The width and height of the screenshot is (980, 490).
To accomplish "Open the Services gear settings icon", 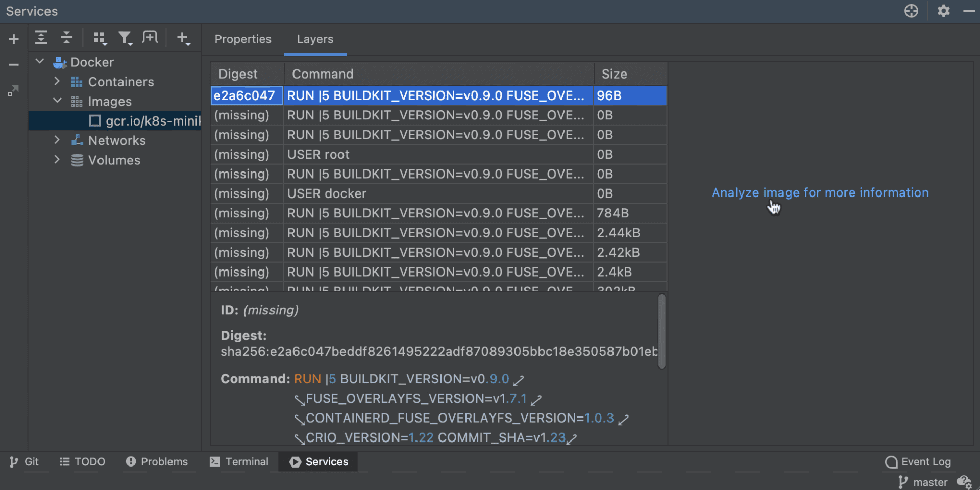I will click(x=943, y=11).
